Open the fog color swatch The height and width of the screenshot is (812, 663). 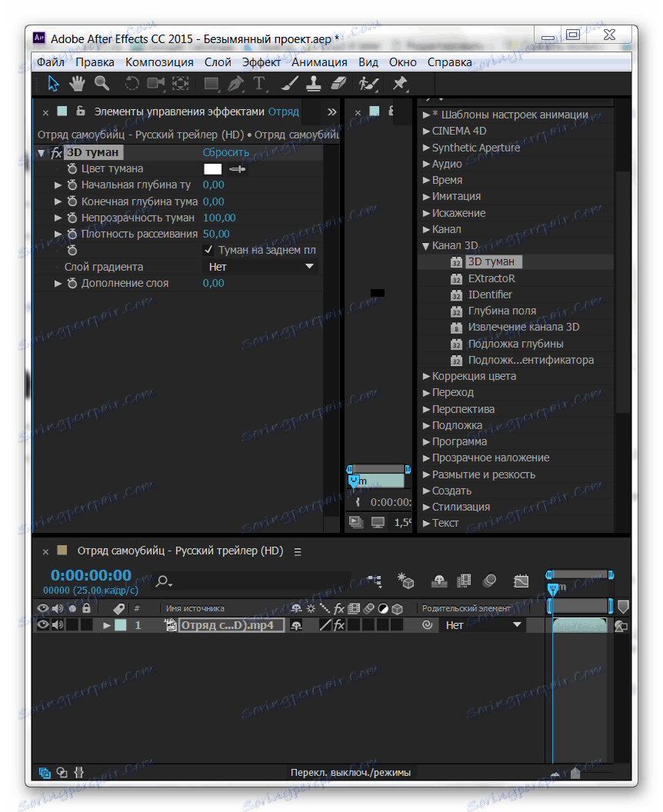point(212,168)
